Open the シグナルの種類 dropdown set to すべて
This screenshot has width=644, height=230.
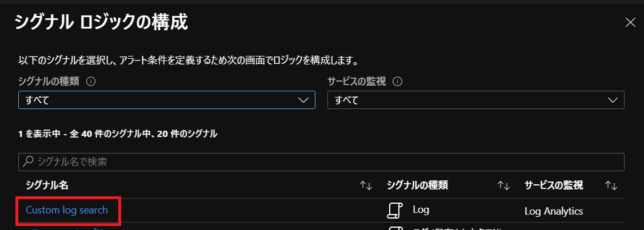tap(167, 100)
